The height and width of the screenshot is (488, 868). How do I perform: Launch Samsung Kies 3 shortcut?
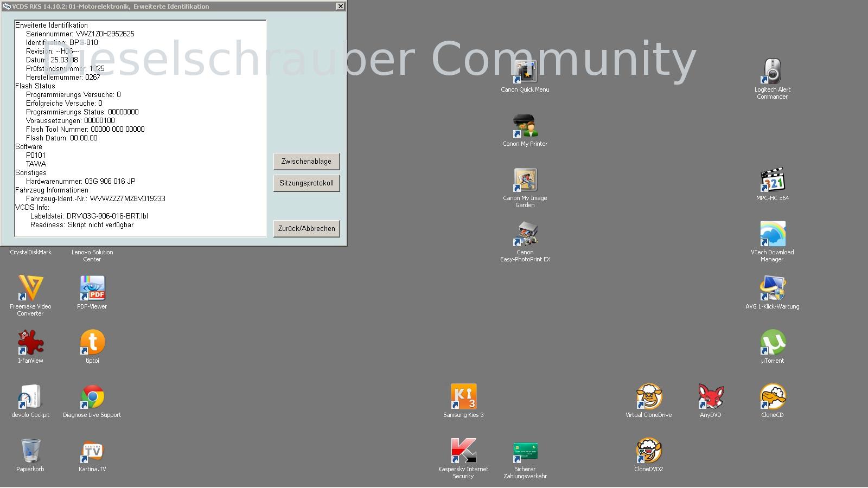pos(463,397)
